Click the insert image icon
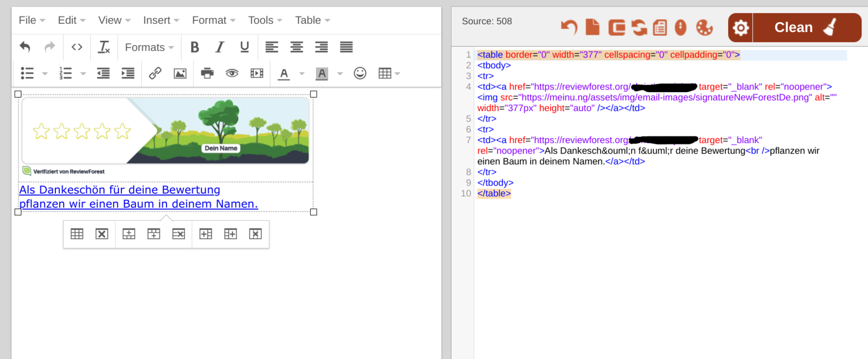 click(180, 73)
